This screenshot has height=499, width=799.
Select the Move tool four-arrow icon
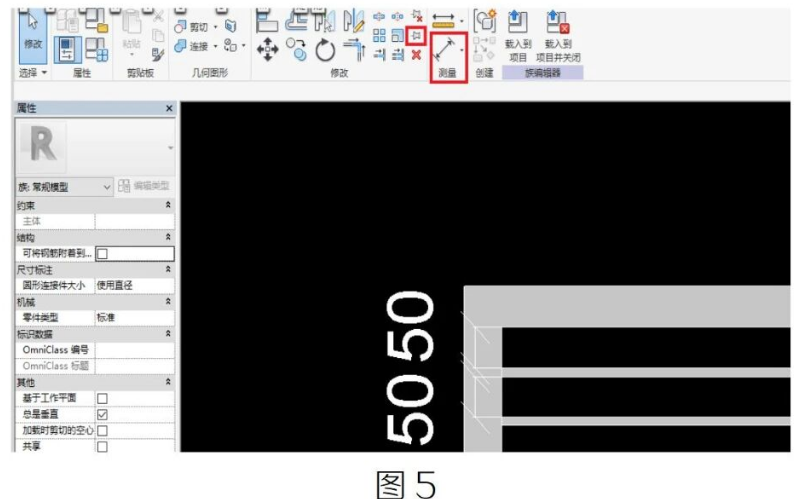pos(268,50)
